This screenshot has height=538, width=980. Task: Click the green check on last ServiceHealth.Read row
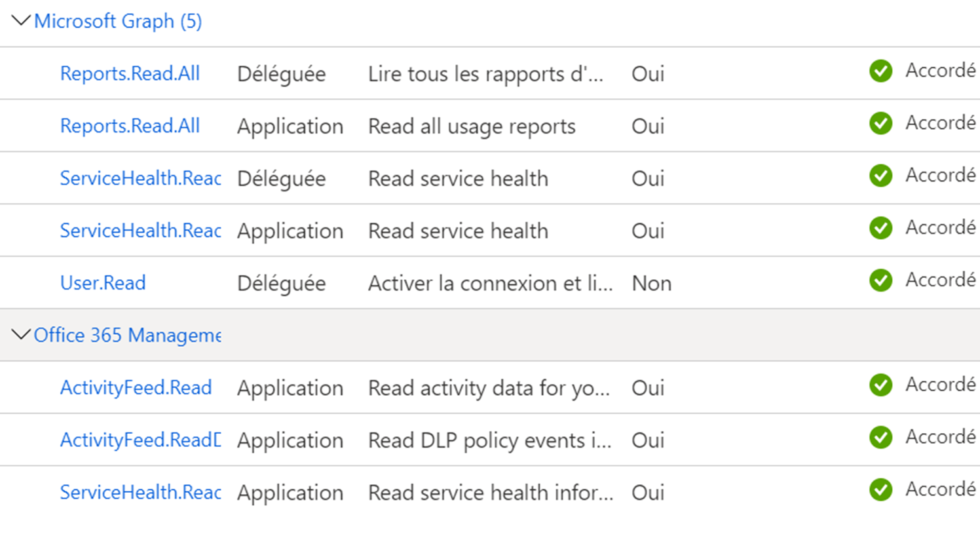[880, 490]
